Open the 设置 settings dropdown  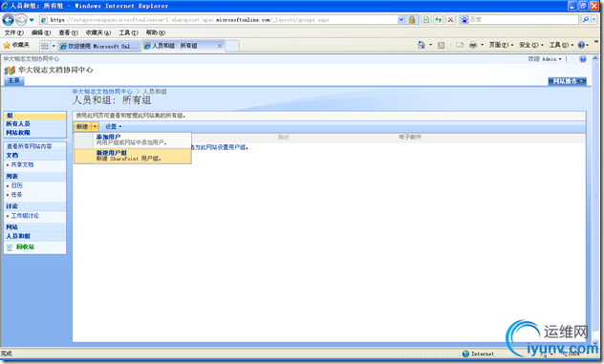pos(113,126)
